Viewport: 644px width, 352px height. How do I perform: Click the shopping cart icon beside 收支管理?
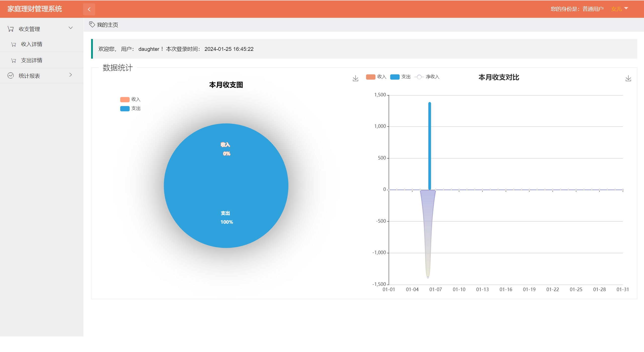pyautogui.click(x=11, y=29)
